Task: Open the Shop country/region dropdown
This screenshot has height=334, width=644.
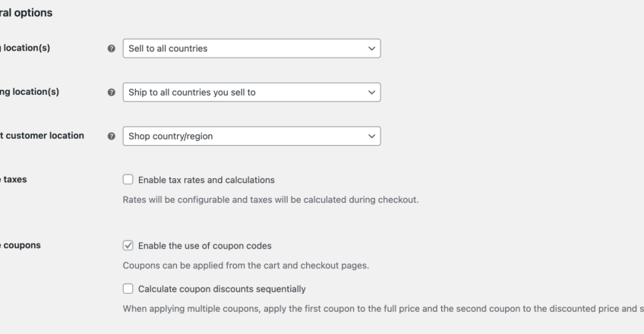Action: tap(251, 137)
